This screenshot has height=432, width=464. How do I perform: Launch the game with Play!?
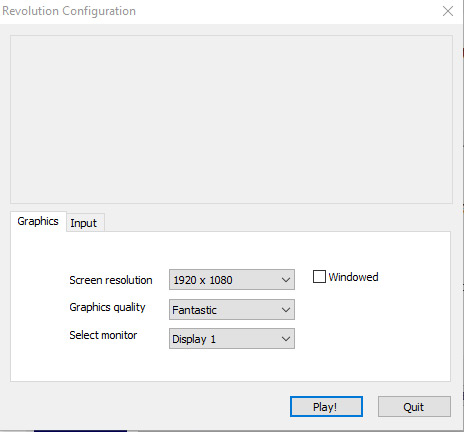(x=326, y=407)
